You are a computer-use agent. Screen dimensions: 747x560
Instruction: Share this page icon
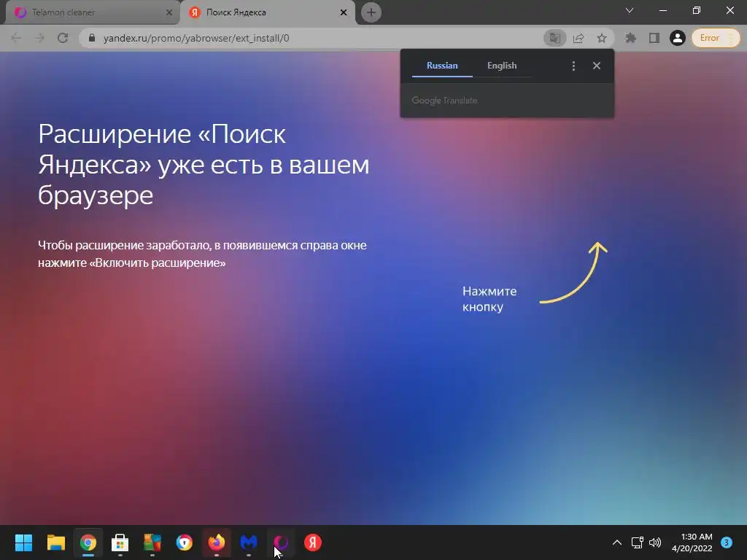coord(578,38)
